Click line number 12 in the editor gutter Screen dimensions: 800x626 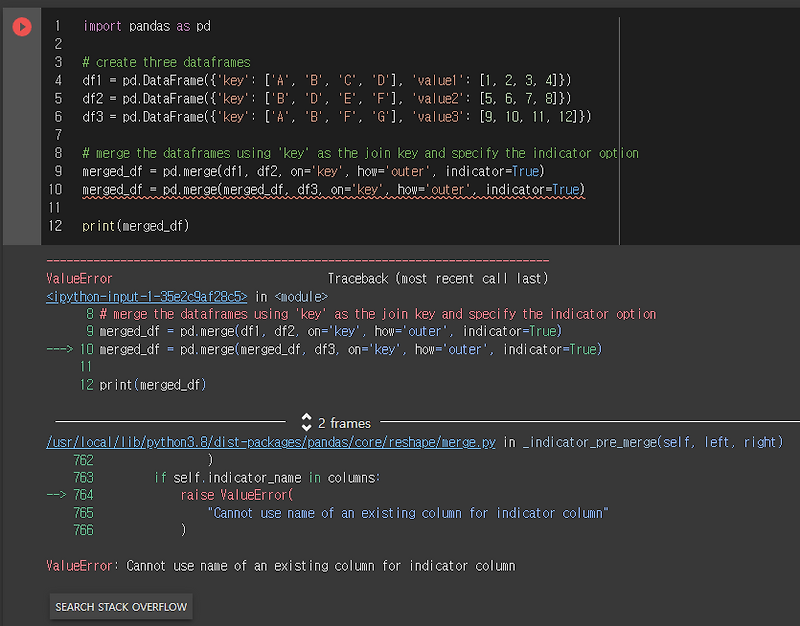pos(58,226)
